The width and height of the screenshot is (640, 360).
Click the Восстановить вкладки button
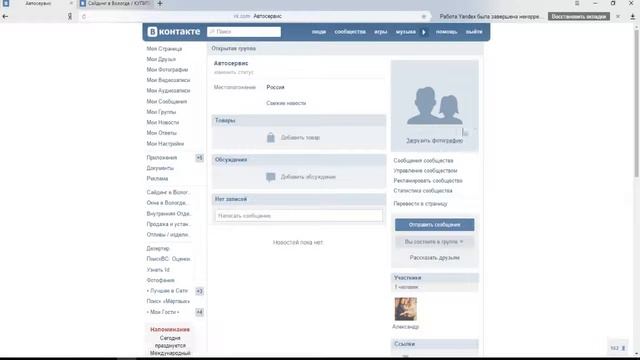point(578,16)
